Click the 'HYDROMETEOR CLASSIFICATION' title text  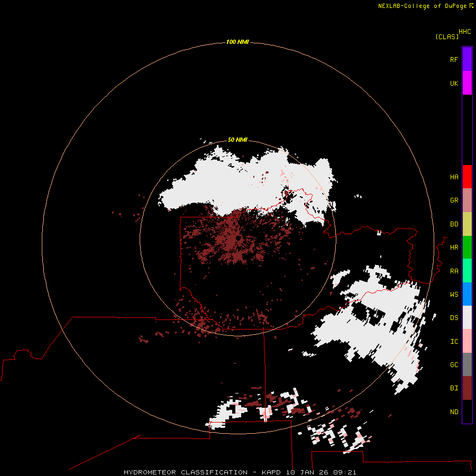[x=186, y=472]
